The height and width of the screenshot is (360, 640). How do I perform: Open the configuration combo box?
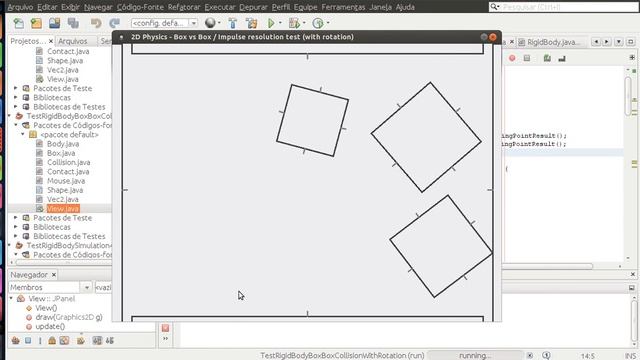click(x=164, y=23)
